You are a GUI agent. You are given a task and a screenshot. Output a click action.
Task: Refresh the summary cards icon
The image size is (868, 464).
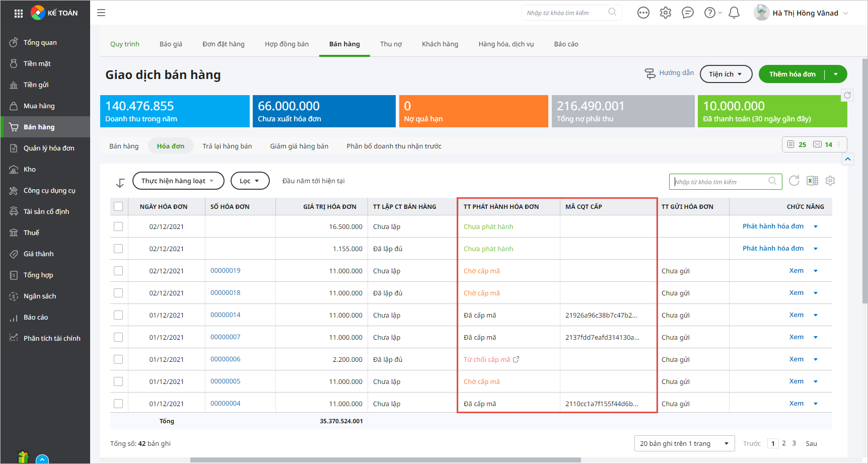pos(847,95)
